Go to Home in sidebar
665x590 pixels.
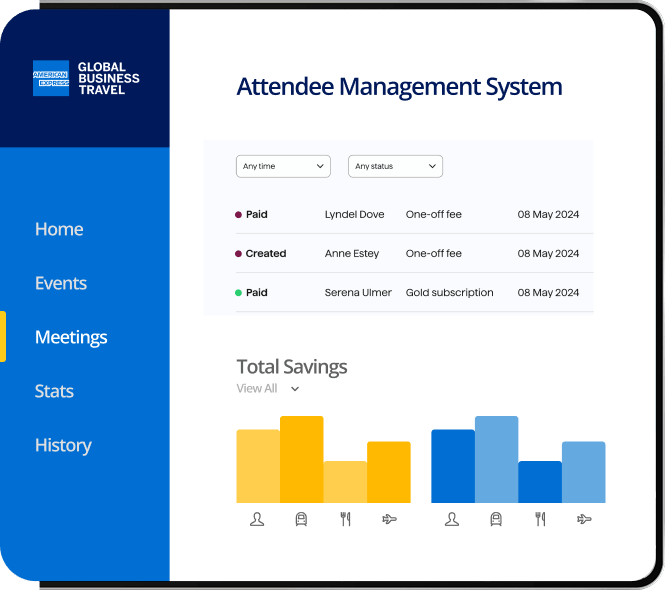(59, 229)
